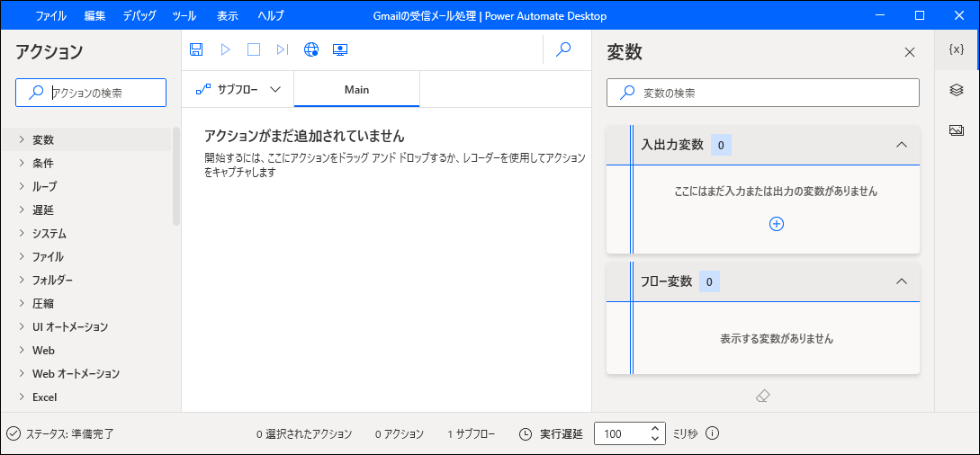Add a new input/output variable plus icon
Screen dimensions: 980x455
[x=777, y=224]
